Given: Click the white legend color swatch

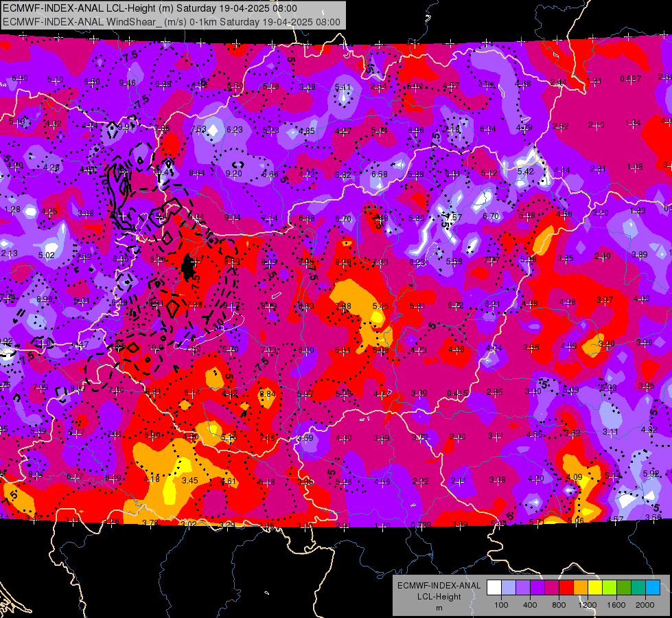Looking at the screenshot, I should 494,587.
